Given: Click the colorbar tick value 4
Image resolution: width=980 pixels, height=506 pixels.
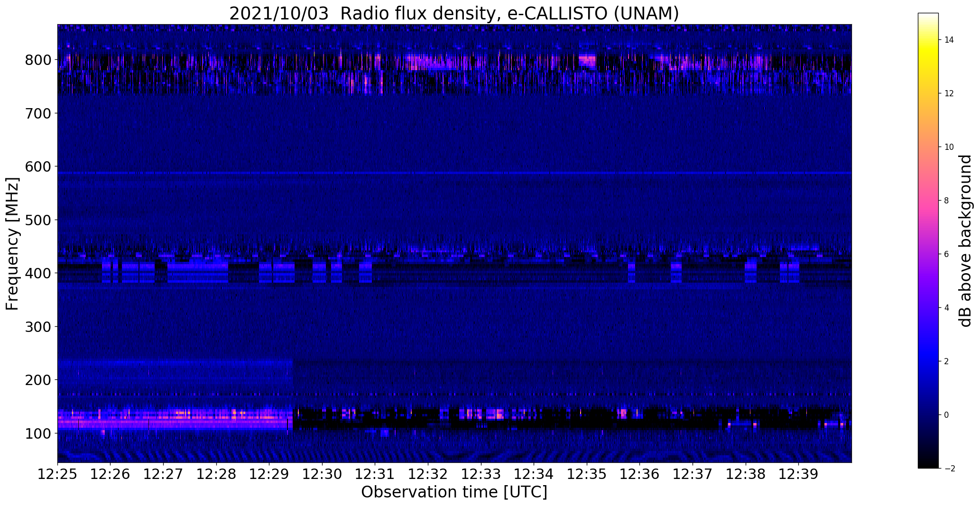Looking at the screenshot, I should 947,308.
